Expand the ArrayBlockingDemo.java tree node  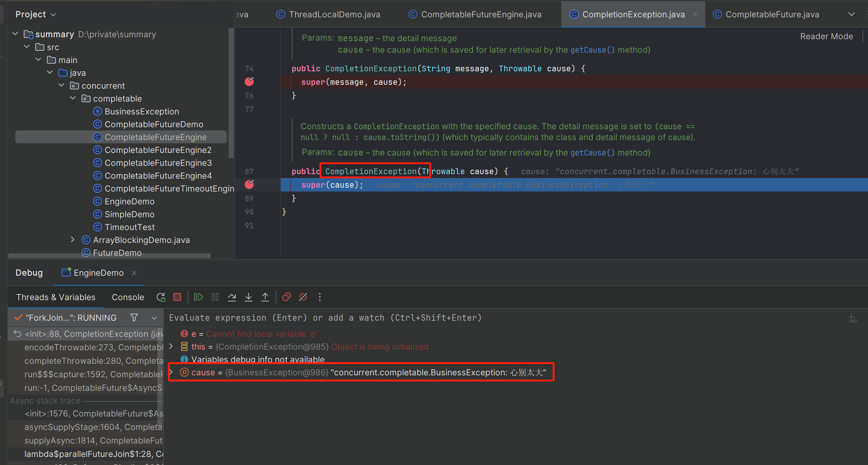click(x=73, y=240)
